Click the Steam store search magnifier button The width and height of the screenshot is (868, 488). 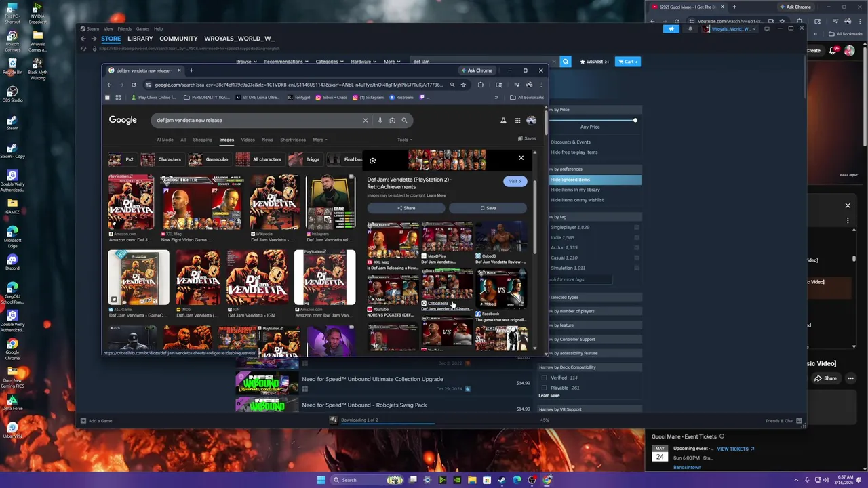click(566, 62)
